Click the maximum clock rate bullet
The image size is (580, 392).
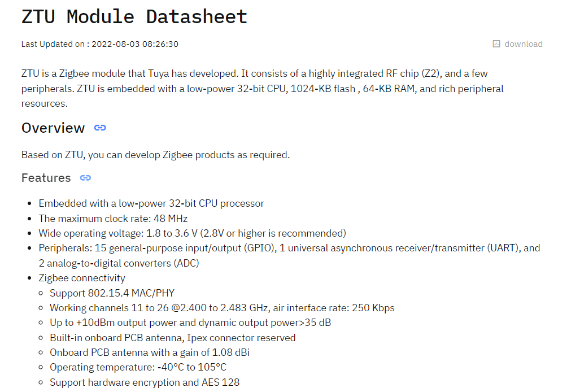[x=113, y=219]
